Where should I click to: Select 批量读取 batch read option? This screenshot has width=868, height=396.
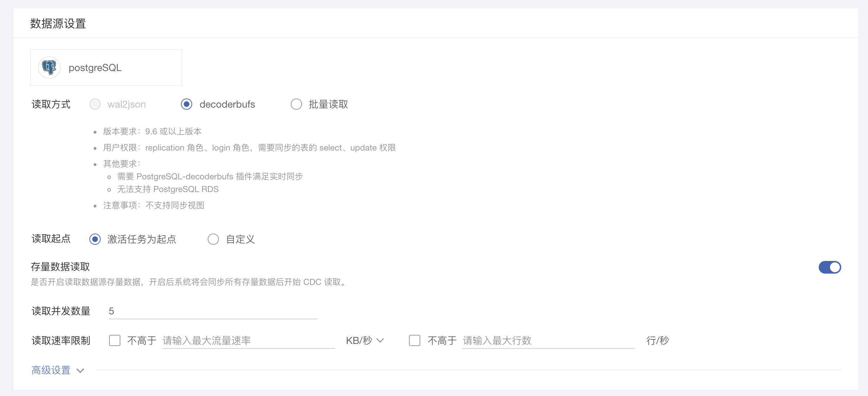296,104
